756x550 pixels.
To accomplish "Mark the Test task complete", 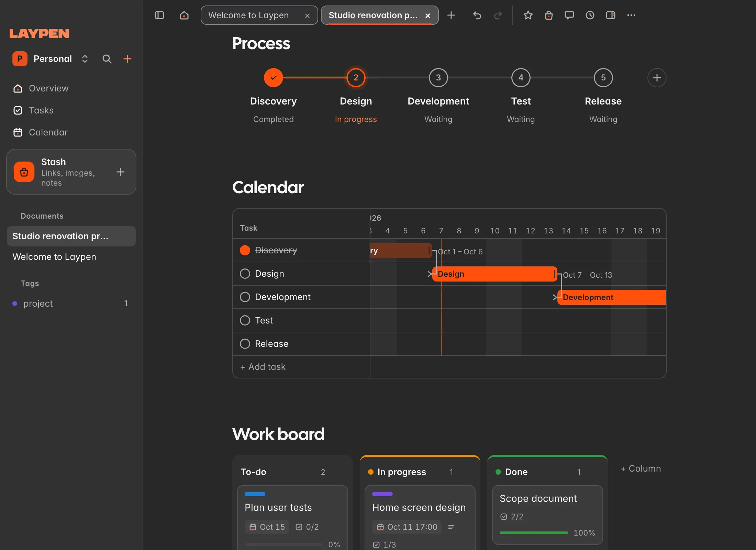I will pyautogui.click(x=245, y=320).
